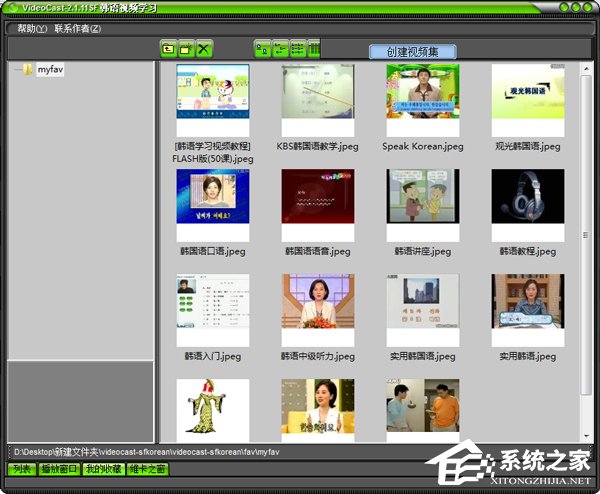This screenshot has width=600, height=494.
Task: Click the 创建视频集 button
Action: click(412, 52)
